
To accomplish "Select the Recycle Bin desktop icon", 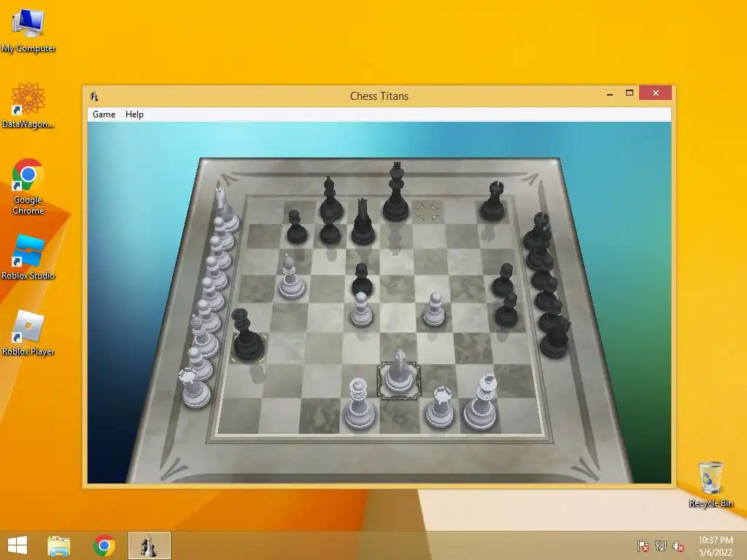I will click(711, 484).
